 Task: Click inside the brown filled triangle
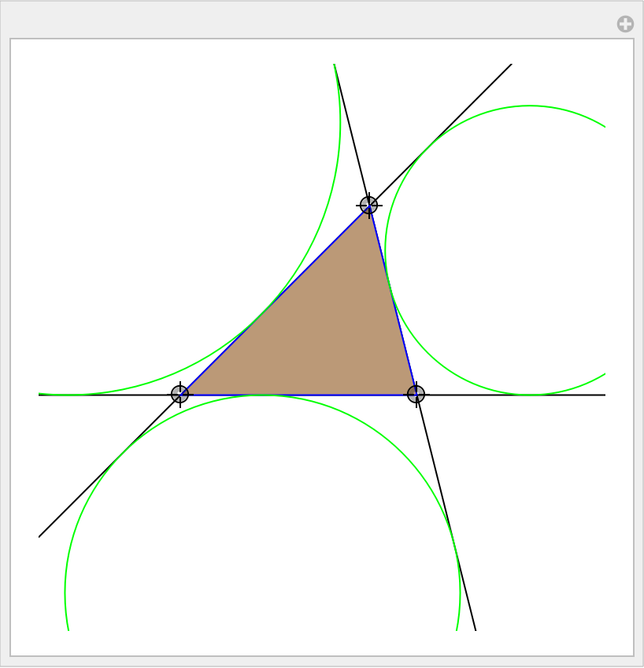click(x=331, y=339)
